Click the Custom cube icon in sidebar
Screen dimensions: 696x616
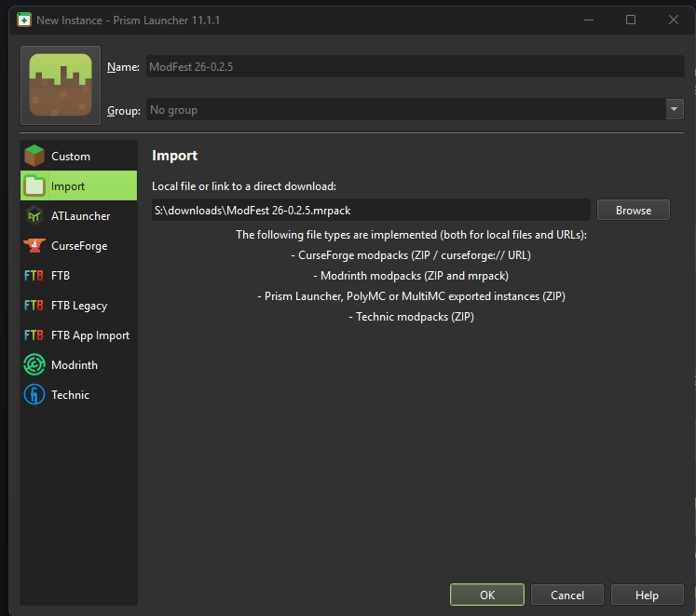coord(34,156)
